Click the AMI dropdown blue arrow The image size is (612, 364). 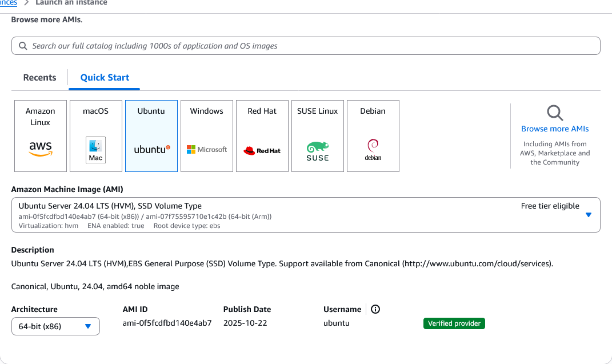tap(589, 215)
